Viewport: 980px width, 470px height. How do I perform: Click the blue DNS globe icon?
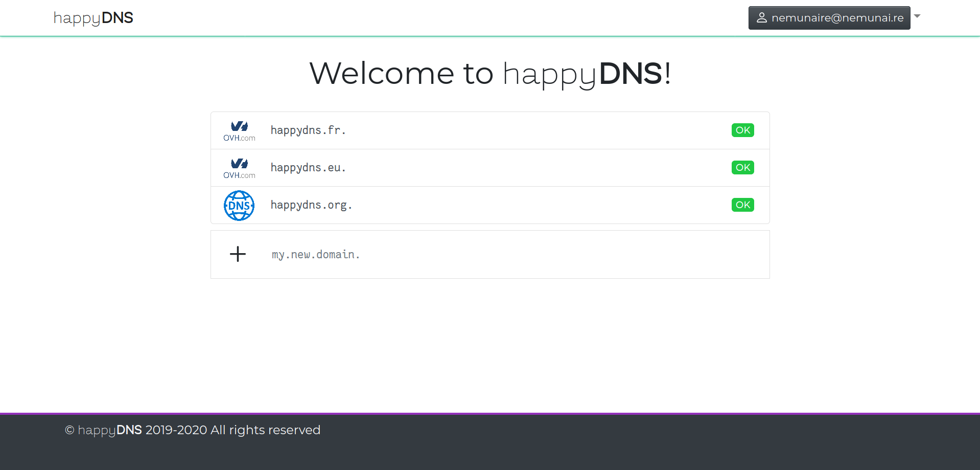point(239,206)
